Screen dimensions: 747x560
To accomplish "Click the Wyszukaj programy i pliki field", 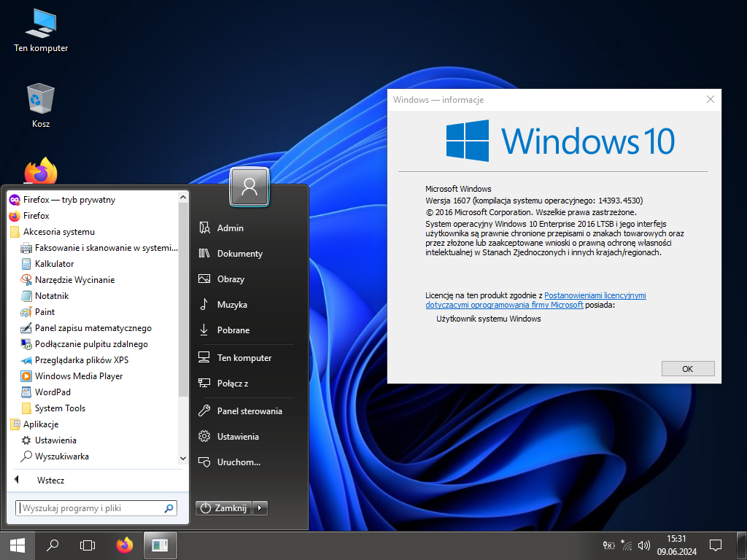I will [x=90, y=508].
